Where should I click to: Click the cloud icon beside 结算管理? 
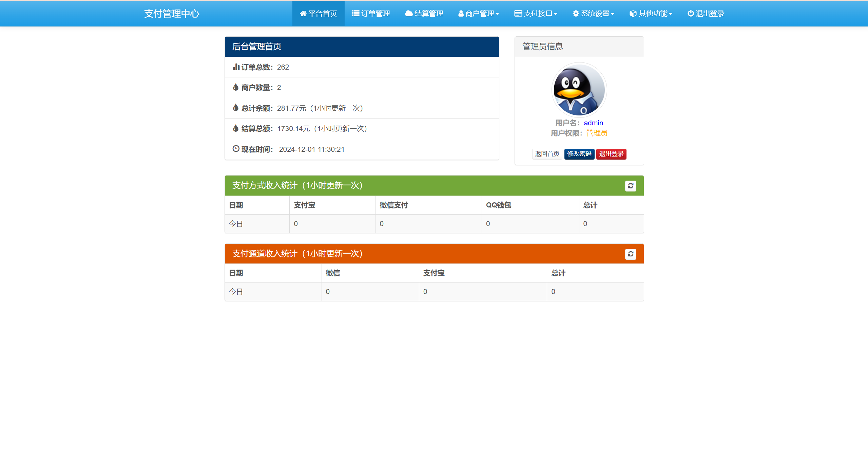coord(409,14)
